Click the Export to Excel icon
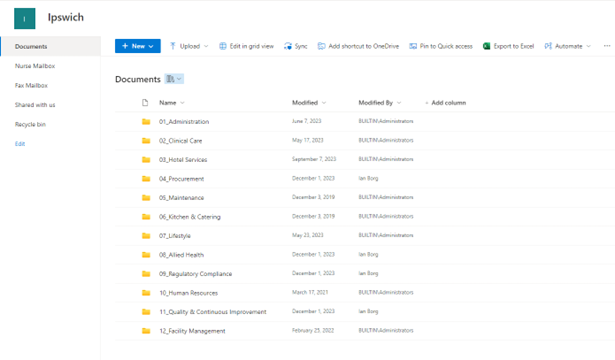 (x=486, y=46)
